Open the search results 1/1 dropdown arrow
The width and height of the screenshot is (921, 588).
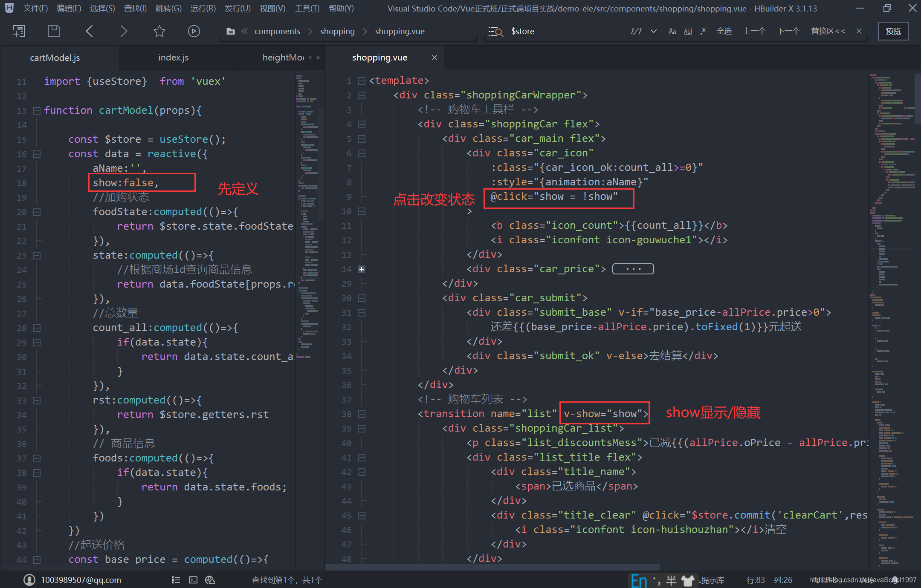(653, 31)
